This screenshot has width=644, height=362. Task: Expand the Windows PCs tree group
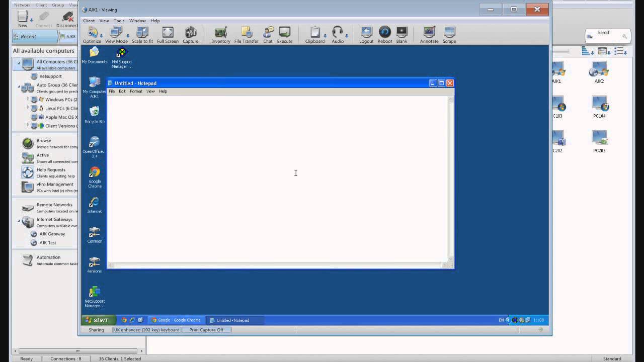click(x=28, y=100)
